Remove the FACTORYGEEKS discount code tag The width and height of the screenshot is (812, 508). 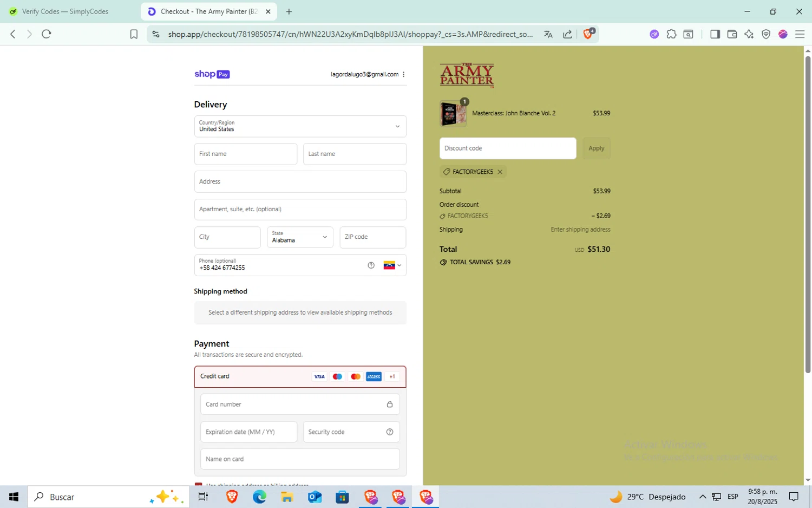(500, 172)
